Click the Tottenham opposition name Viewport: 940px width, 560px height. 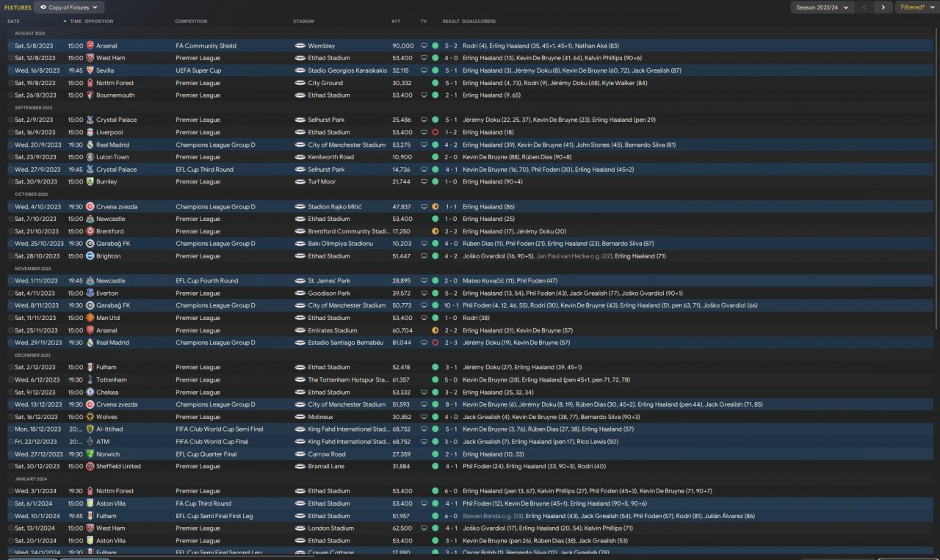(x=112, y=380)
